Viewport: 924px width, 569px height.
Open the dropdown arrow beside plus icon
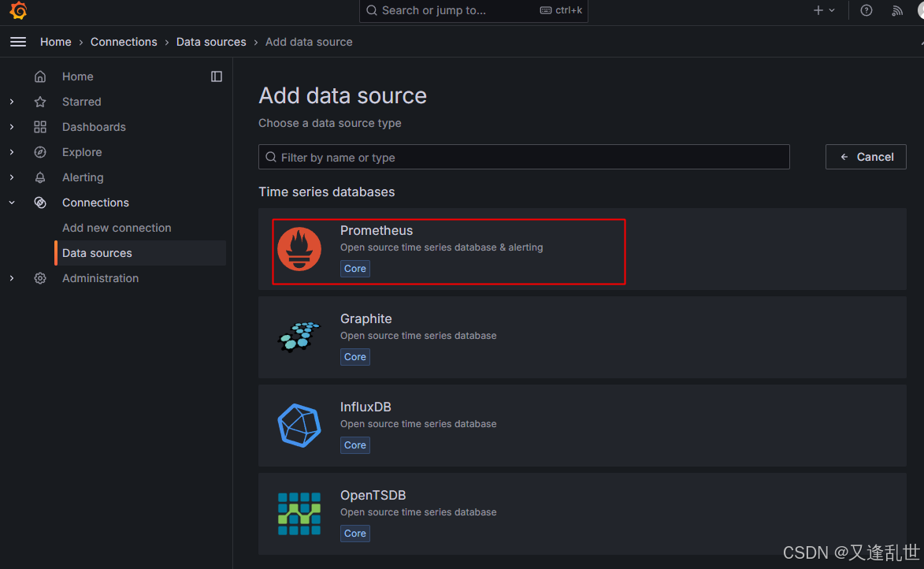(832, 10)
